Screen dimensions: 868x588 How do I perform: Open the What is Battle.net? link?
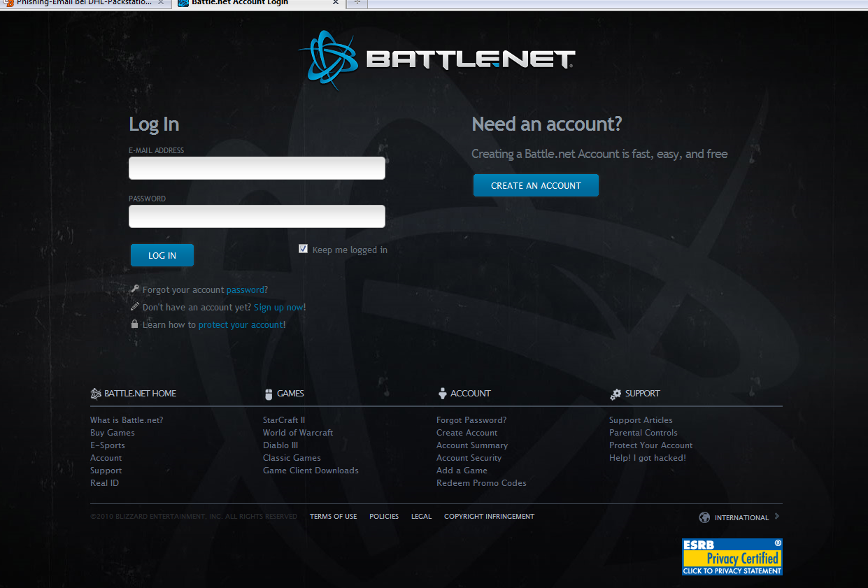127,420
